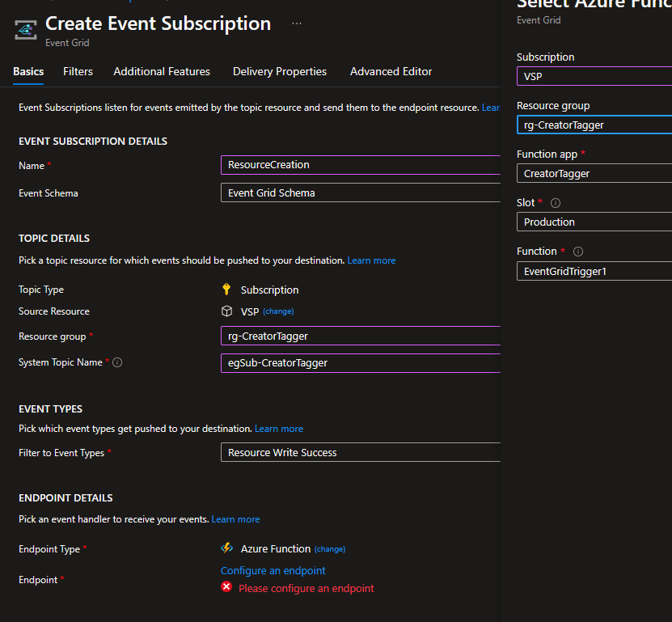672x622 pixels.
Task: Click the Azure Function lightning icon
Action: point(227,548)
